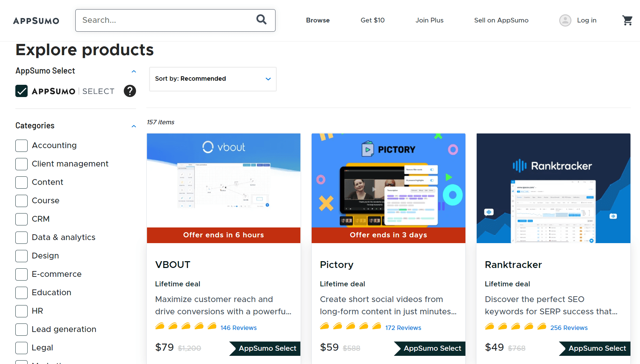This screenshot has height=364, width=640.
Task: Click the Ranktracker $49 price
Action: coord(494,347)
